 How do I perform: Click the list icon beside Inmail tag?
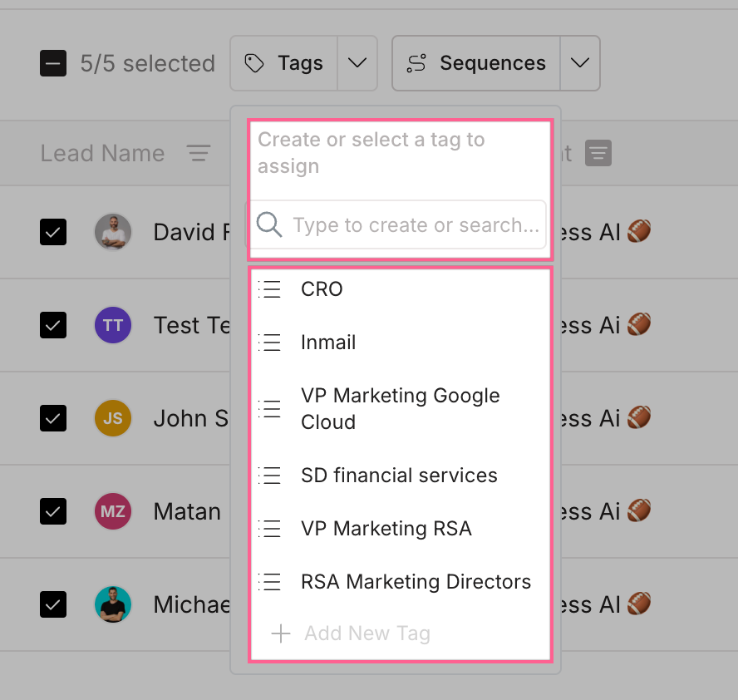270,343
